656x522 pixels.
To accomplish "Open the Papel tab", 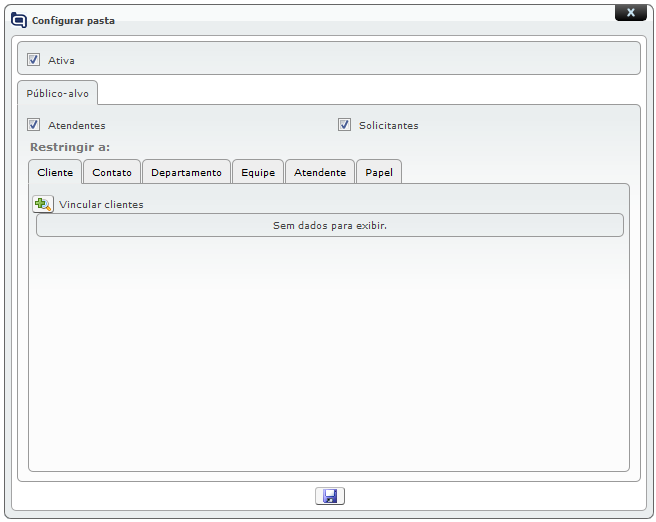I will pos(379,172).
